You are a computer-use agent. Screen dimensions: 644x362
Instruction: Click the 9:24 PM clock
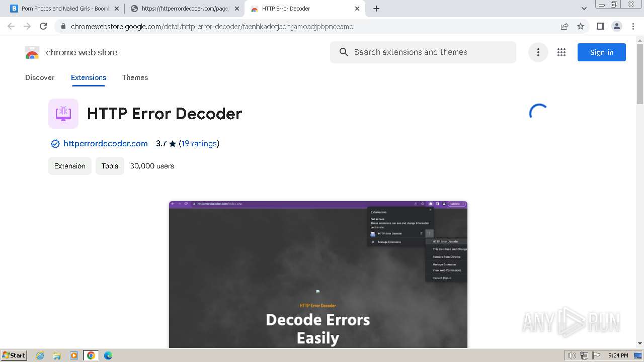coord(618,355)
